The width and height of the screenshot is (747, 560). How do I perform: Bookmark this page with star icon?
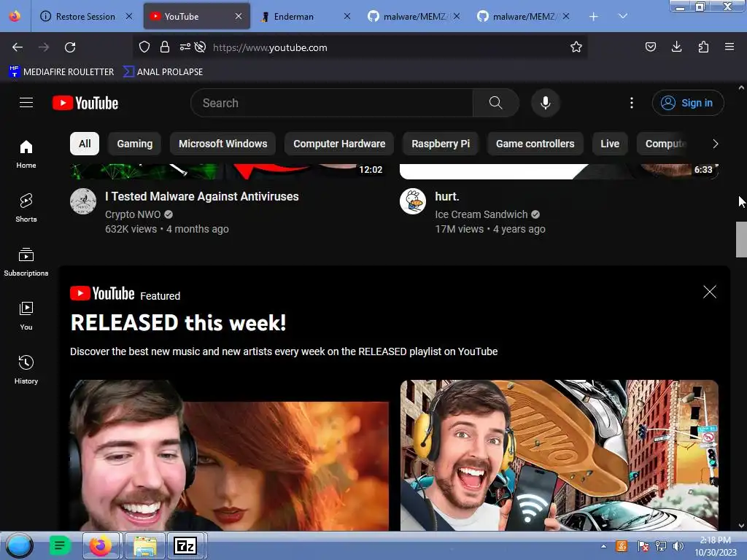coord(576,47)
